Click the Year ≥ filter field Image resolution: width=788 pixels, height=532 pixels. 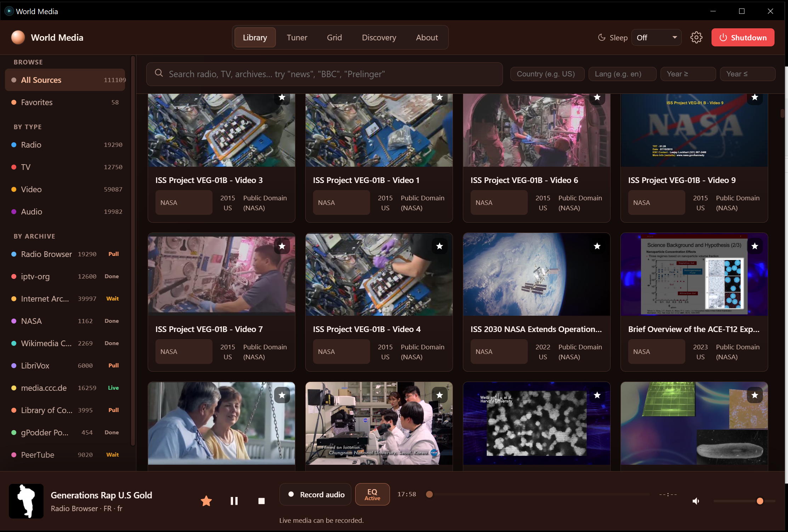tap(688, 74)
